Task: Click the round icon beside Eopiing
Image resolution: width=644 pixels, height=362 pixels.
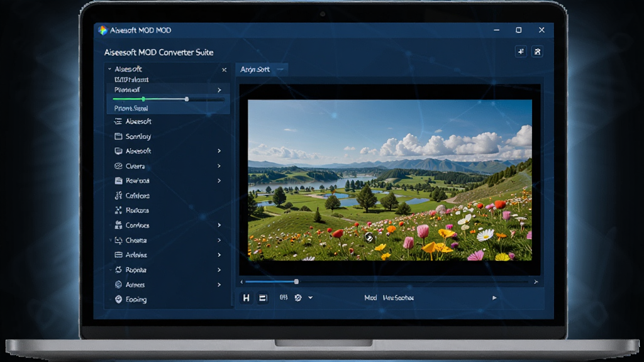Action: 118,299
